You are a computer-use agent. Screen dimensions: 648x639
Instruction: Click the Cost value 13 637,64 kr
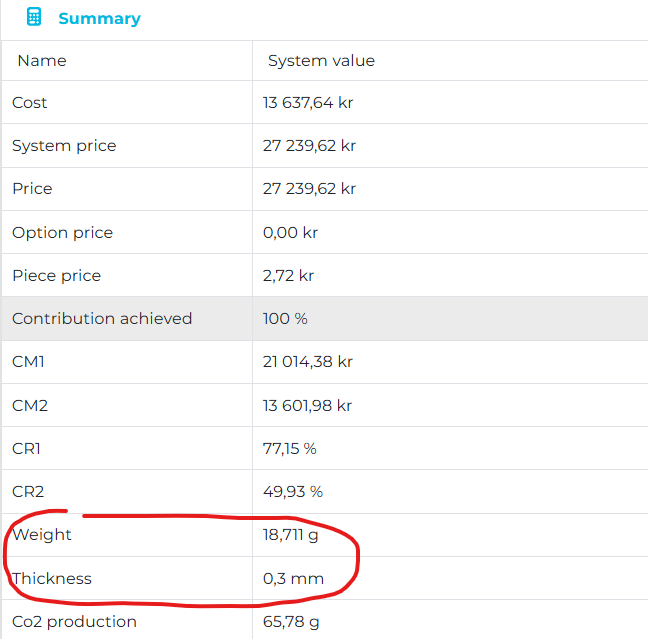pyautogui.click(x=308, y=103)
